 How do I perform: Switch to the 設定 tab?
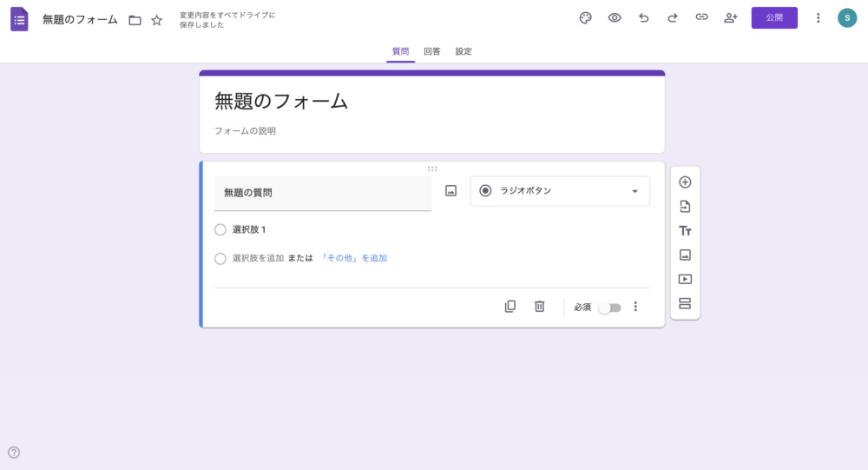point(464,51)
